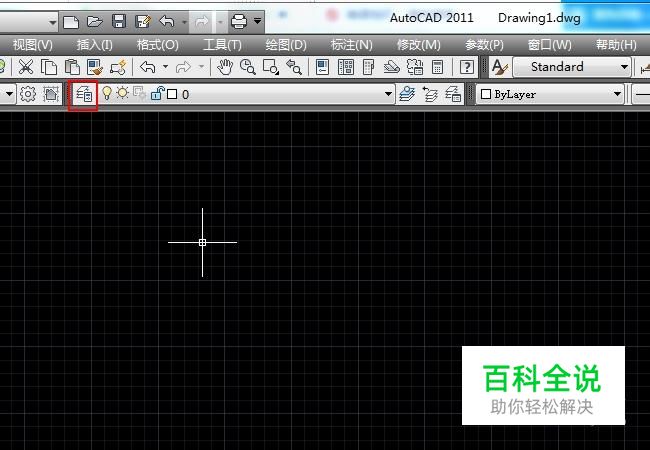
Task: Cut selection with the scissors icon
Action: [x=26, y=67]
